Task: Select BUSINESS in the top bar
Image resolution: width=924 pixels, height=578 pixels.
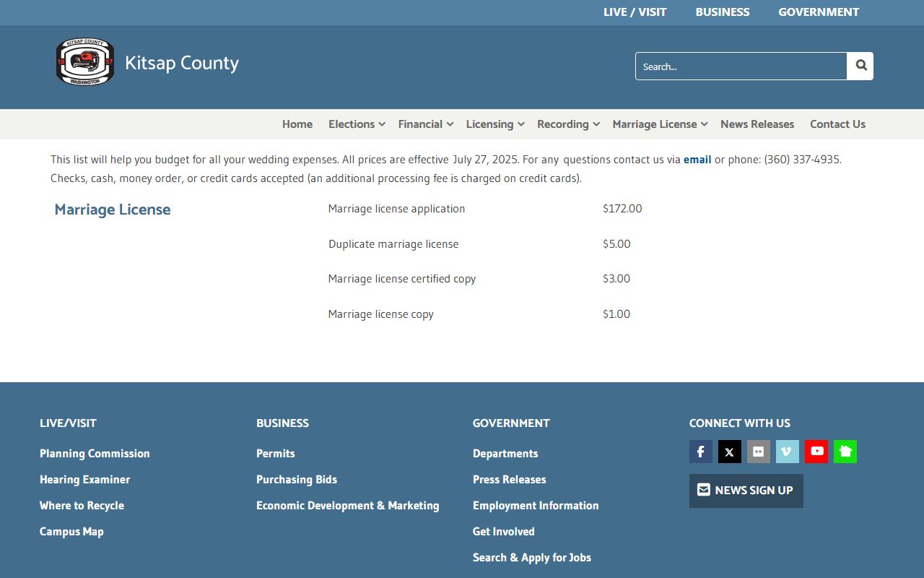Action: [x=723, y=12]
